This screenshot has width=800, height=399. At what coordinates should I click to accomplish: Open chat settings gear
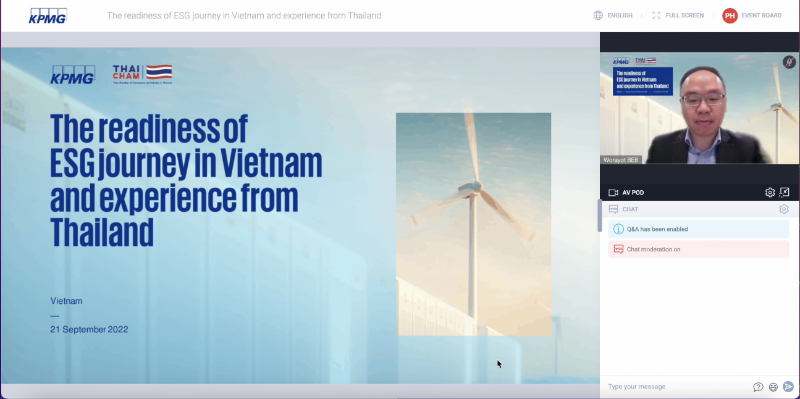[x=784, y=209]
